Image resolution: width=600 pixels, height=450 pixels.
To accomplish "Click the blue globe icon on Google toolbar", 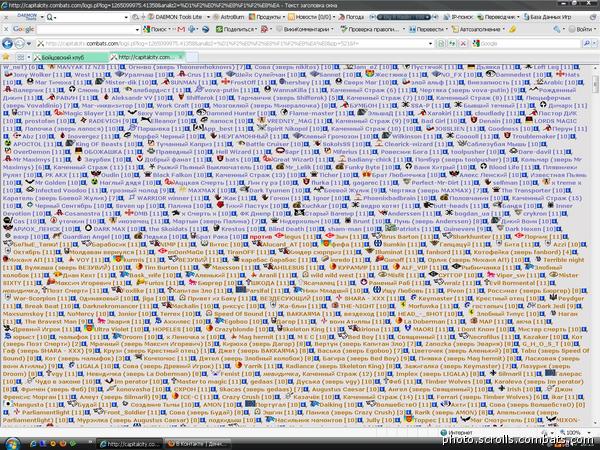I will pos(206,29).
